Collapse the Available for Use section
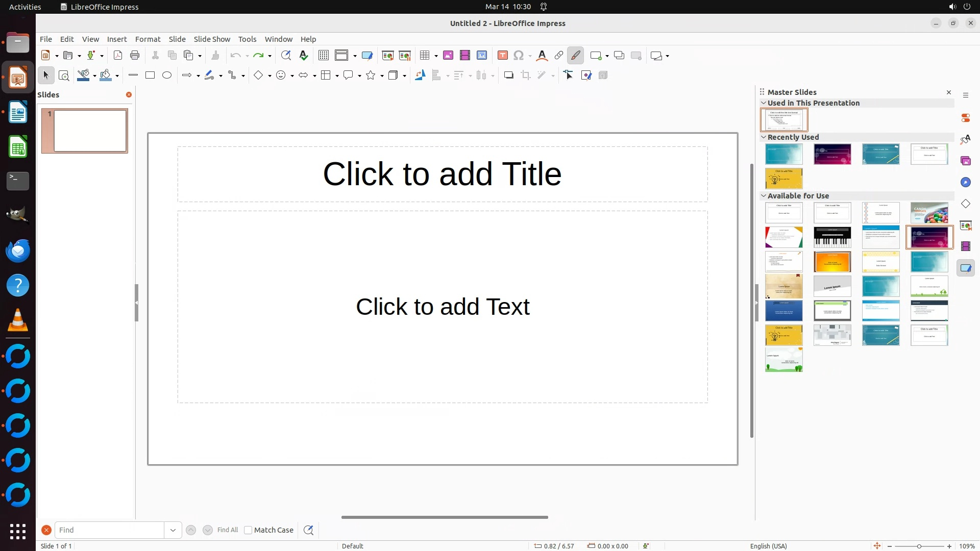Screen dimensions: 980x551 click(x=764, y=196)
